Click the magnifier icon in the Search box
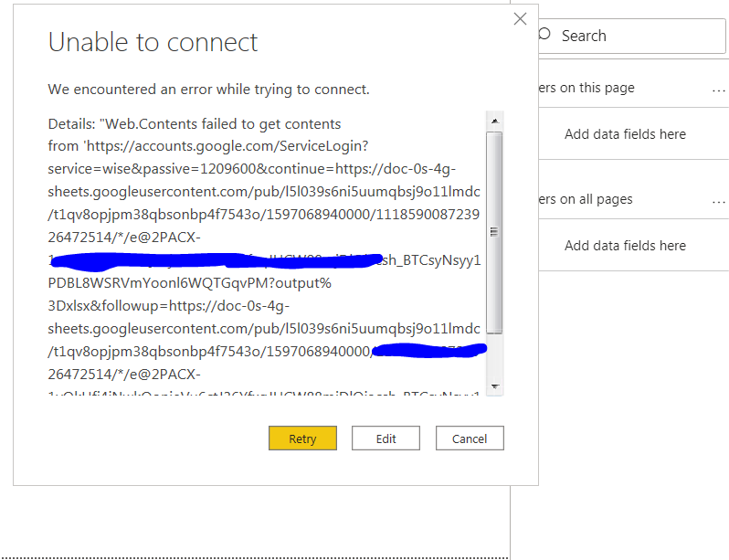 [544, 35]
